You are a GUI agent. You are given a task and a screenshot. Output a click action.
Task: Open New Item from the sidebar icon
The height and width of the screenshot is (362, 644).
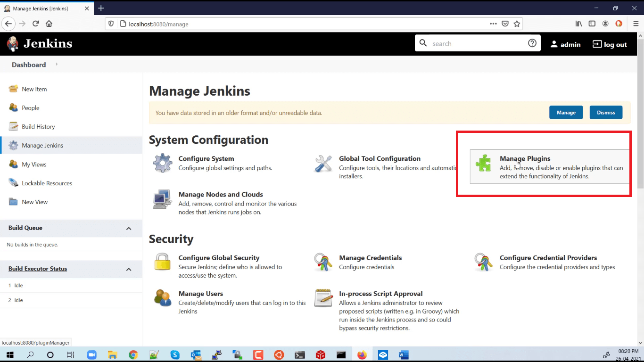coord(13,89)
